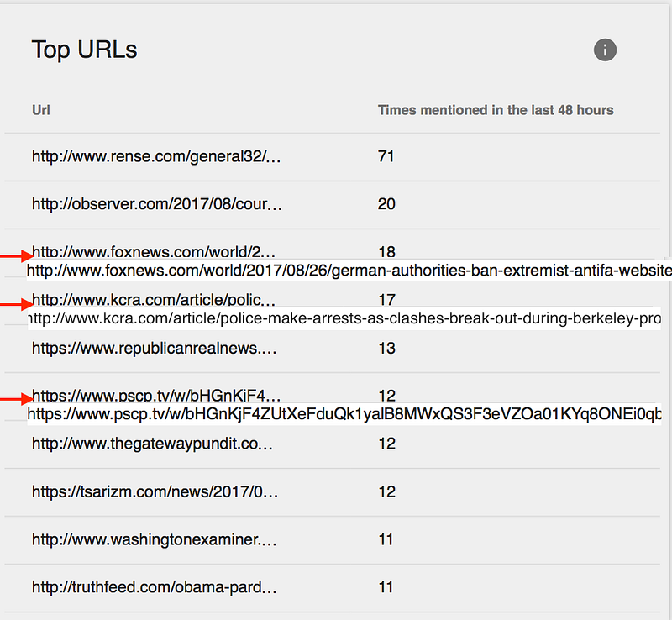Image resolution: width=672 pixels, height=620 pixels.
Task: Click the mention count for tsarizm.com
Action: coord(386,491)
